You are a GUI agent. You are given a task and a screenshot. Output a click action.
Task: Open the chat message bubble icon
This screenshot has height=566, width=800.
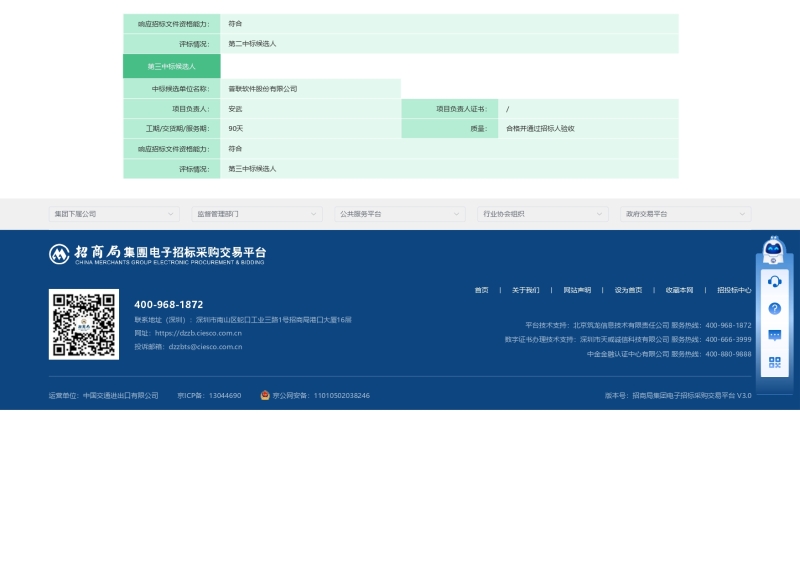[x=774, y=335]
